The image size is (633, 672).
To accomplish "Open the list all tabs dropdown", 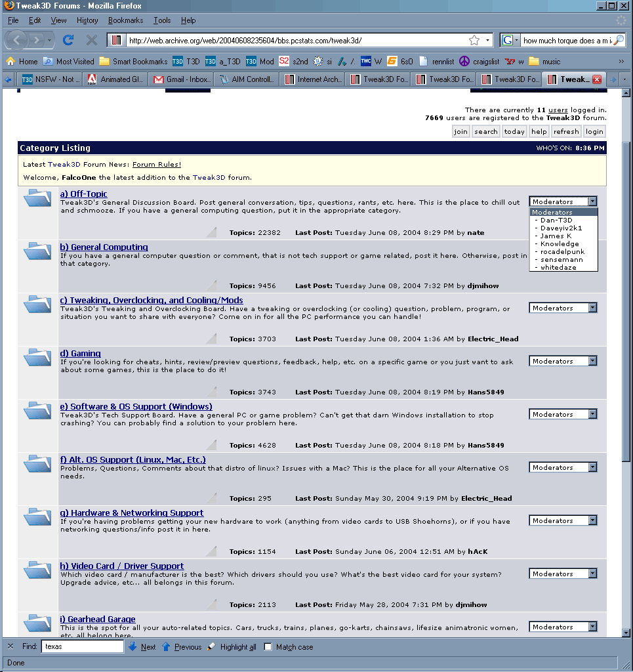I will tap(624, 79).
